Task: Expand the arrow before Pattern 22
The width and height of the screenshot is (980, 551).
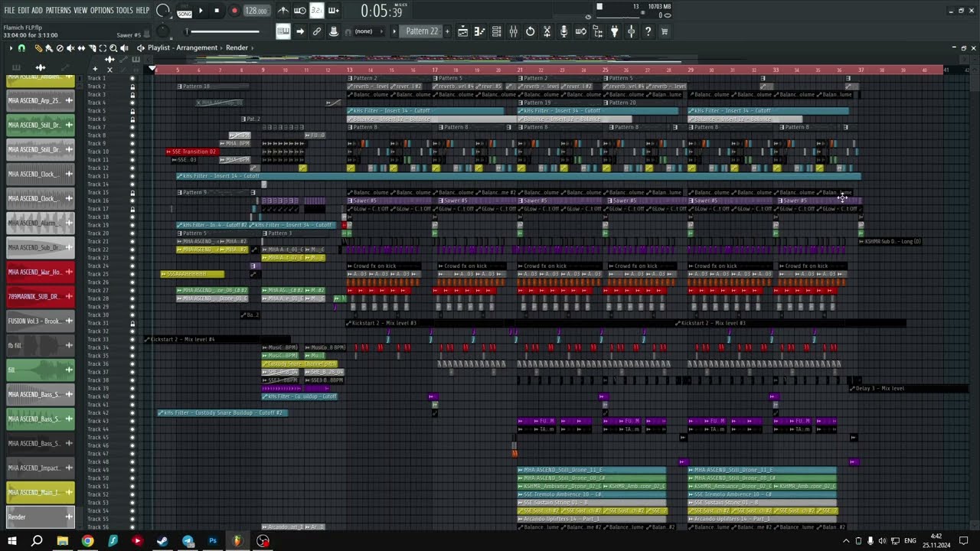Action: [394, 31]
